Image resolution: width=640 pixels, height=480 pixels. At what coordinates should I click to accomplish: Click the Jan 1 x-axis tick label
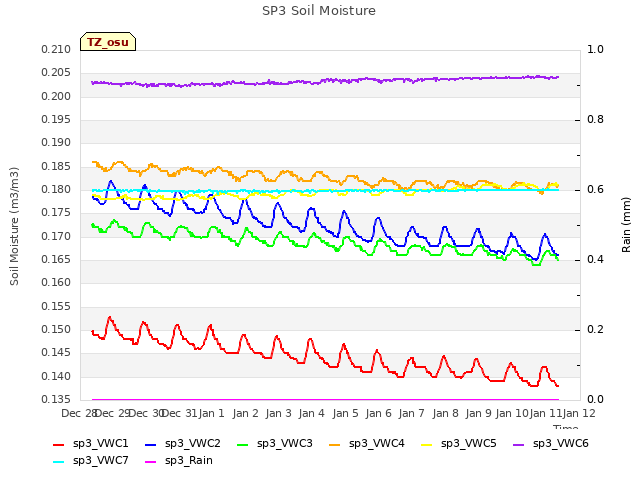coord(211,413)
